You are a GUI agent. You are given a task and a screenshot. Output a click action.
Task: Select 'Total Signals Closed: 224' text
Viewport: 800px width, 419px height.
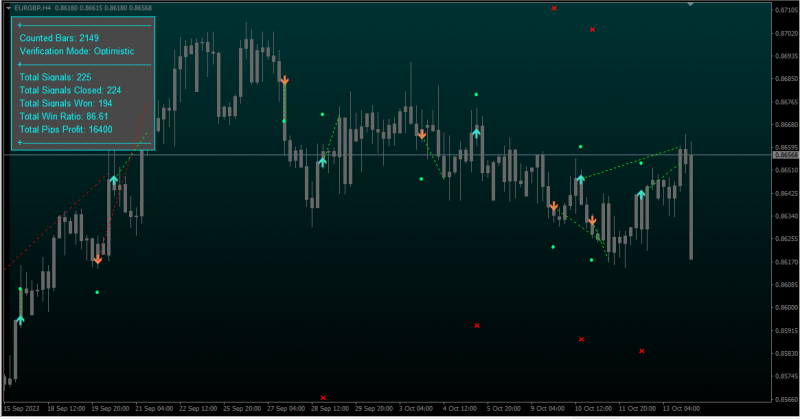[70, 90]
